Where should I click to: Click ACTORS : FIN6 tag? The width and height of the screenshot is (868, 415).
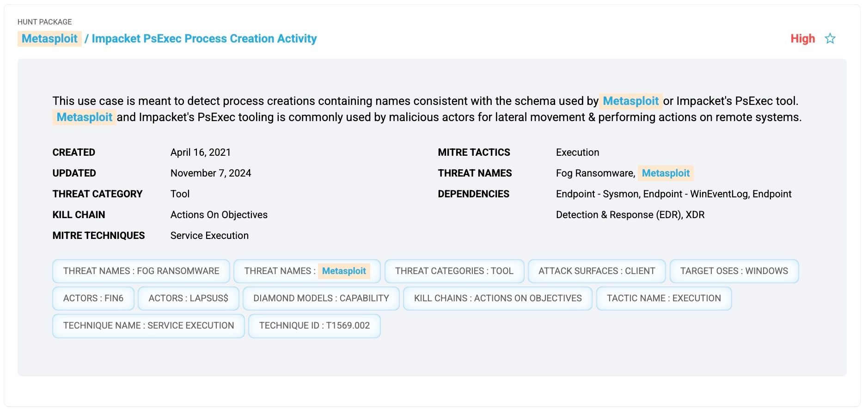93,299
